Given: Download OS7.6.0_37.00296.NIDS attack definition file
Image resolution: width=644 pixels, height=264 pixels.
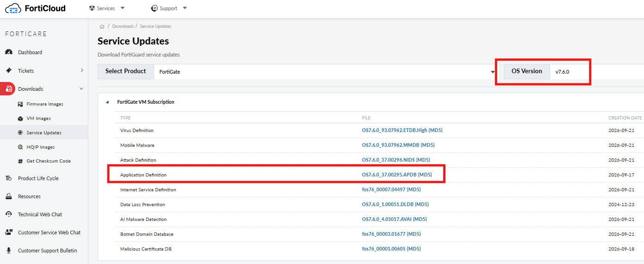Looking at the screenshot, I should pyautogui.click(x=396, y=160).
